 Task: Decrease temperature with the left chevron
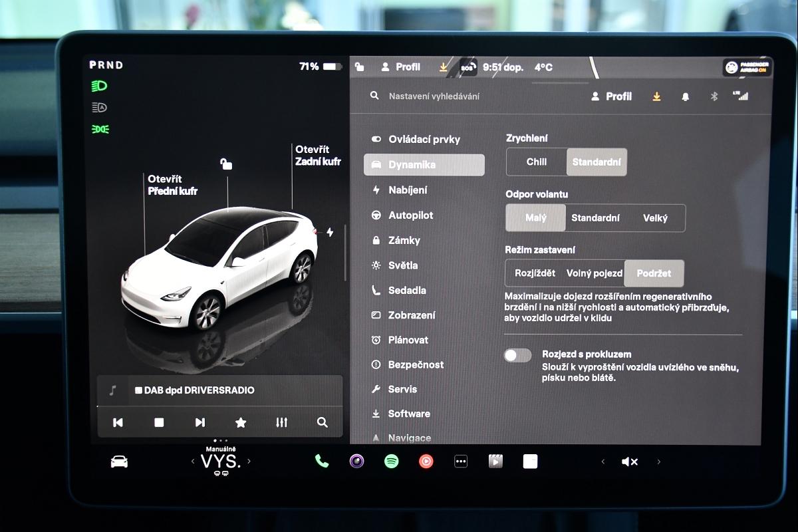pos(193,461)
